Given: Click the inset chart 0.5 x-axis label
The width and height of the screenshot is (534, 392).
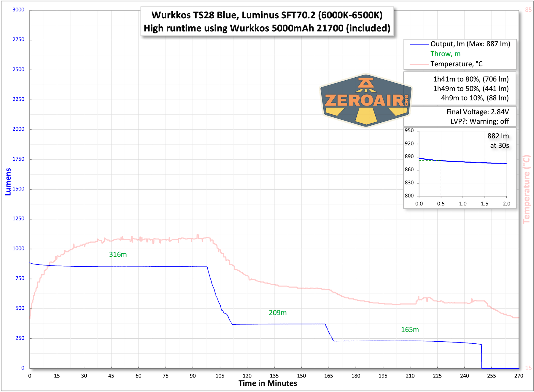Looking at the screenshot, I should (x=441, y=204).
